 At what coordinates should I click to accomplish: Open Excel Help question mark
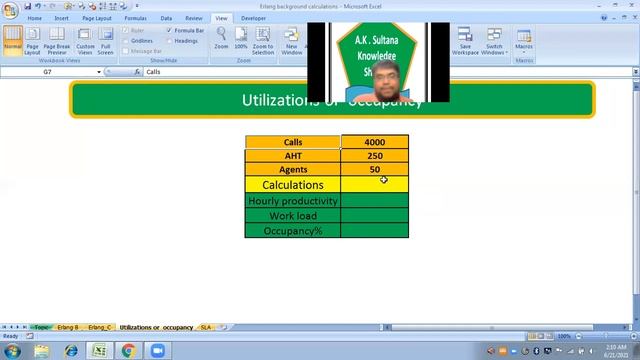click(x=604, y=18)
